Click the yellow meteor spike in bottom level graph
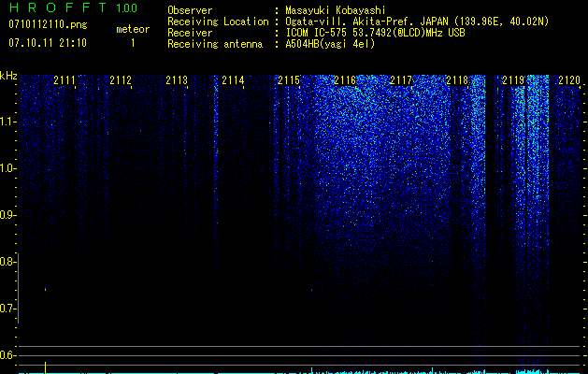This screenshot has height=374, width=588. (46, 367)
